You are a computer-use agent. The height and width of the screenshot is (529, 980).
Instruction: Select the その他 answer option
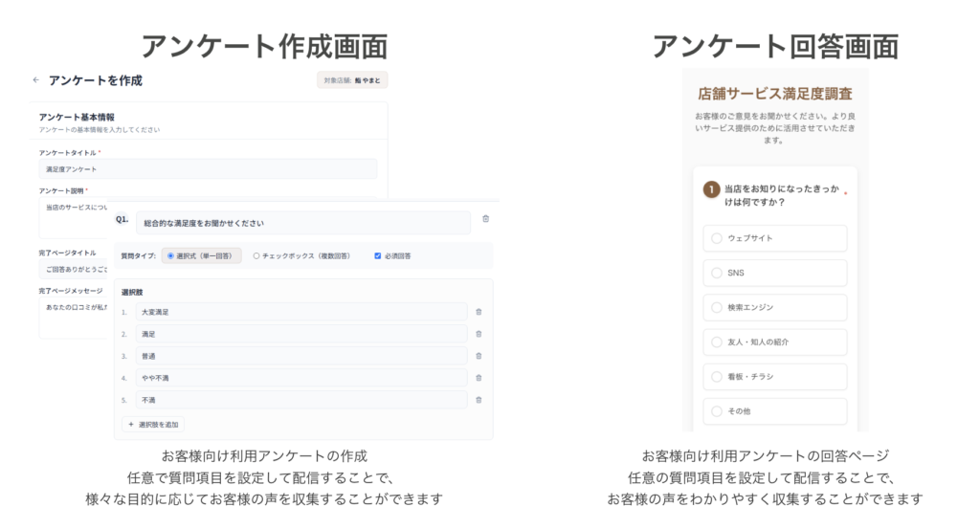click(717, 411)
